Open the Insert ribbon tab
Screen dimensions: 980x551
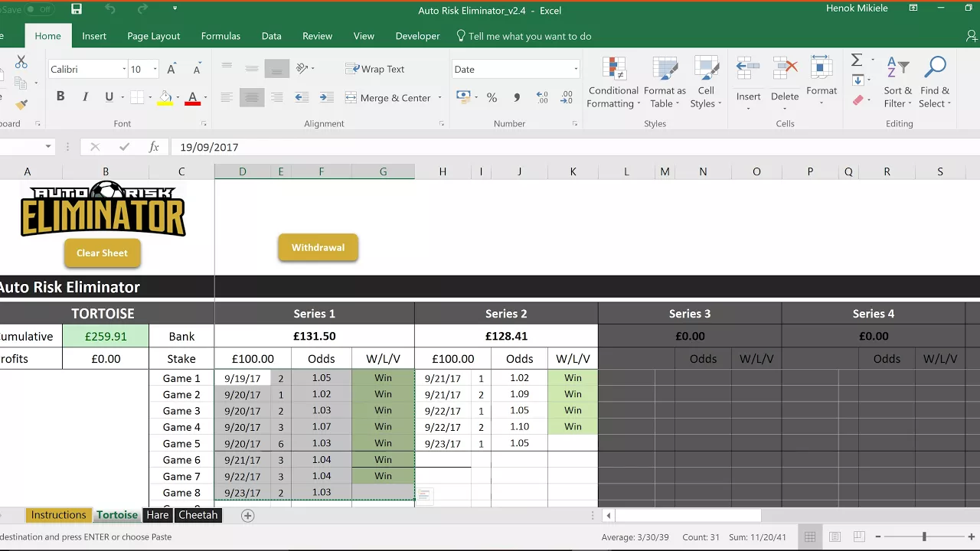(94, 36)
